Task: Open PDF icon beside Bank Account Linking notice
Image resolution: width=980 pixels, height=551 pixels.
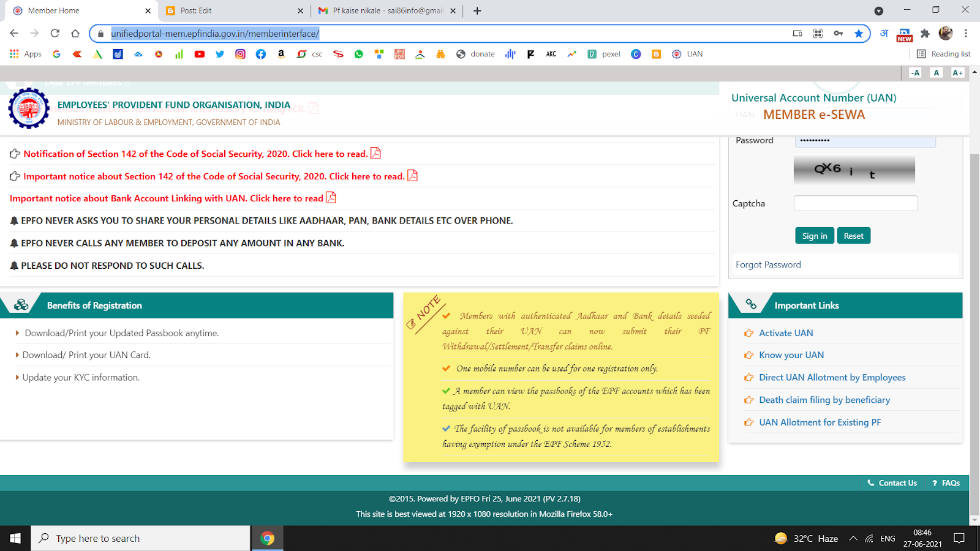Action: click(331, 197)
